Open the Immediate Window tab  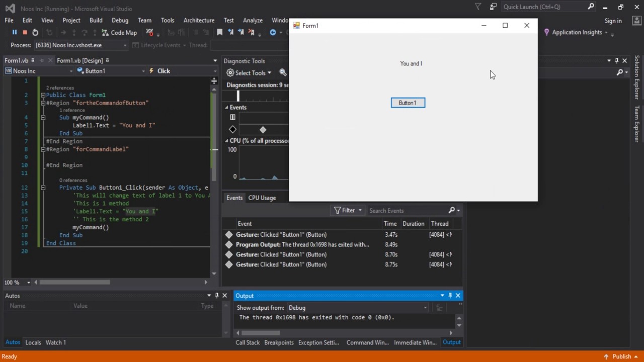pos(415,342)
